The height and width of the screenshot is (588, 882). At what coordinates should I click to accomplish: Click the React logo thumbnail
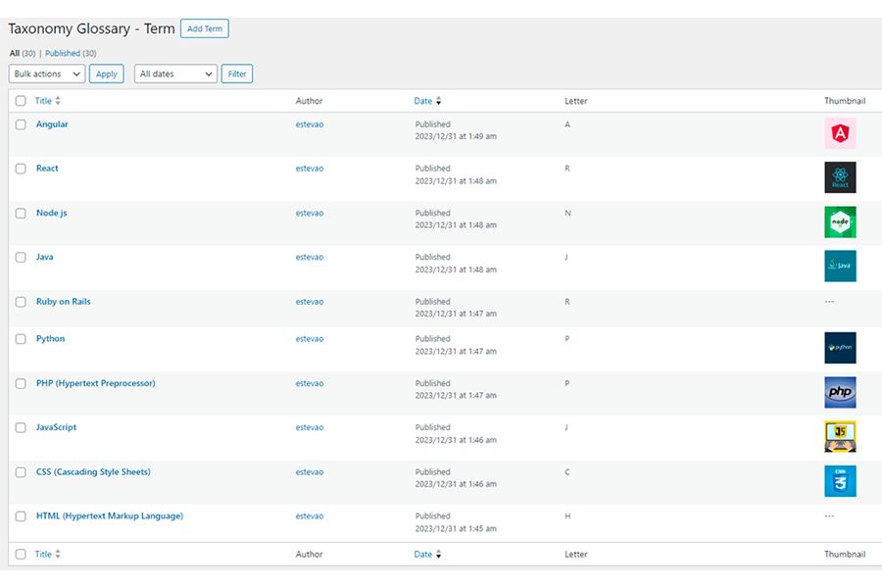pos(840,177)
